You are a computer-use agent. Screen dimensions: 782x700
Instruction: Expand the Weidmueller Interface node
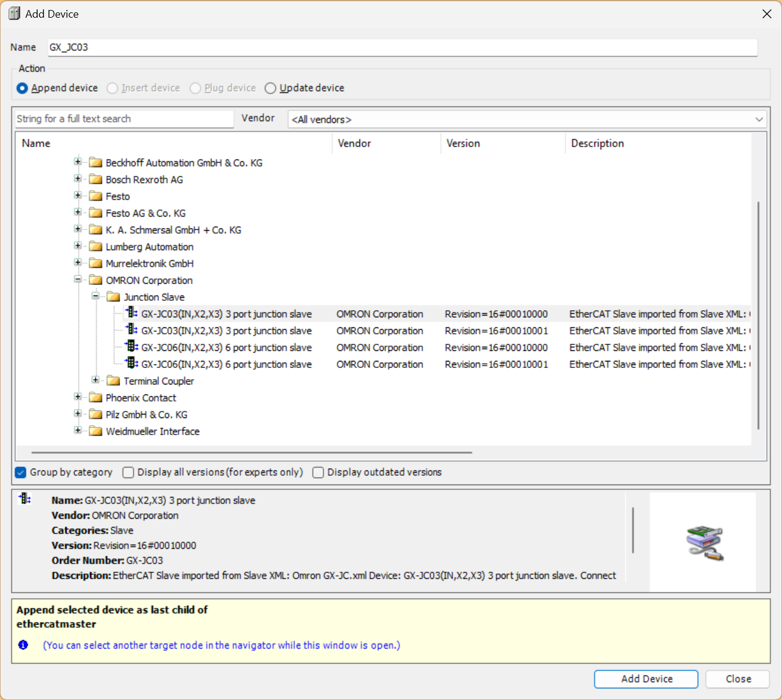click(x=78, y=430)
